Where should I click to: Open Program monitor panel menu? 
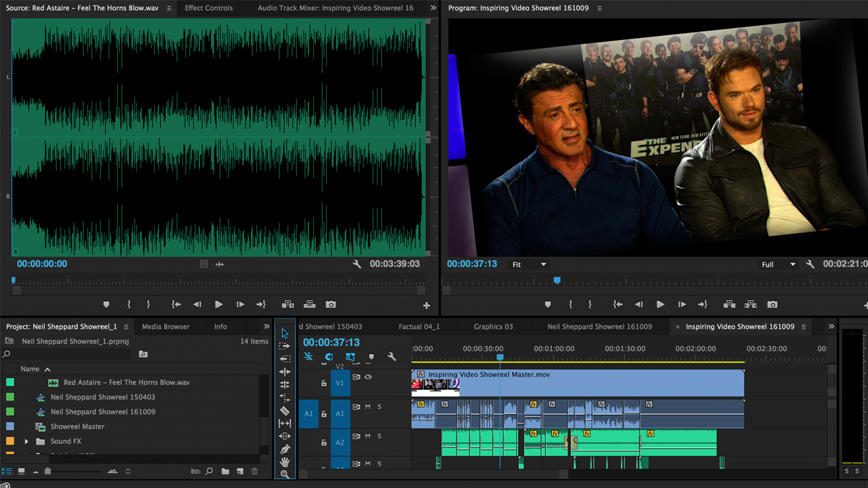click(x=599, y=8)
